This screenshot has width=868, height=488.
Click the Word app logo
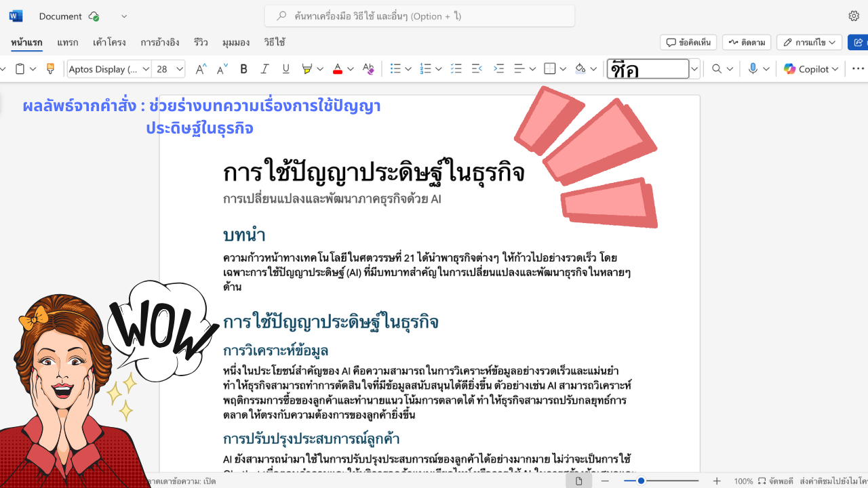pyautogui.click(x=16, y=16)
